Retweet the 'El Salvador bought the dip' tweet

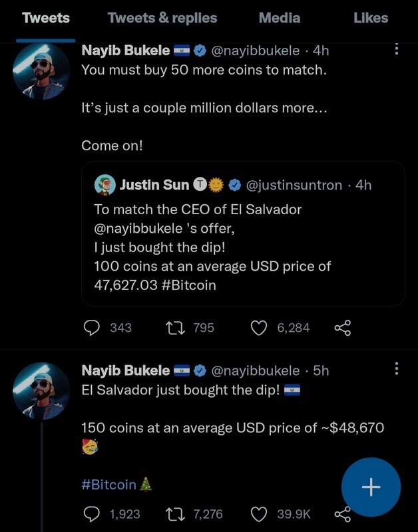coord(174,513)
